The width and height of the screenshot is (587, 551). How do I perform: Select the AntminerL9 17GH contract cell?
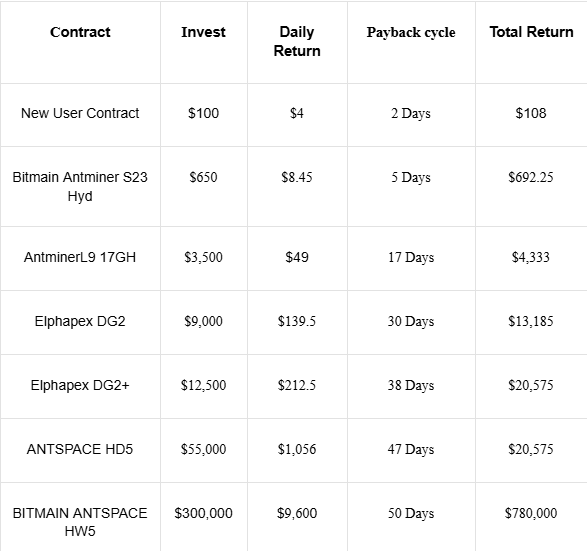(80, 258)
